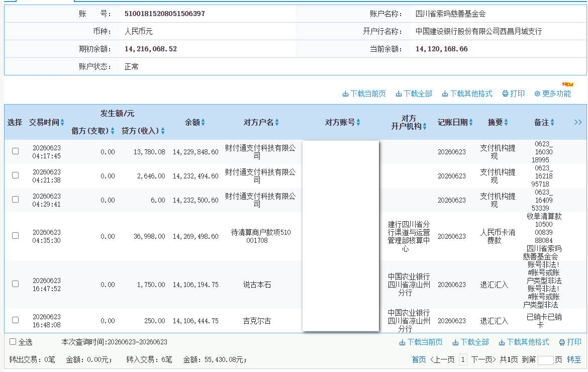Click the 6.00 credit amount
The image size is (588, 372).
158,200
